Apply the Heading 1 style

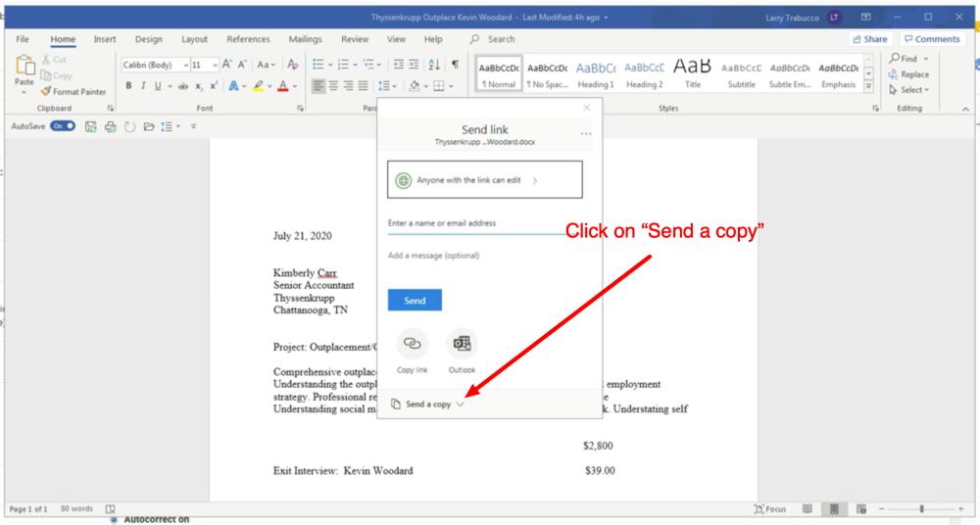(x=596, y=73)
